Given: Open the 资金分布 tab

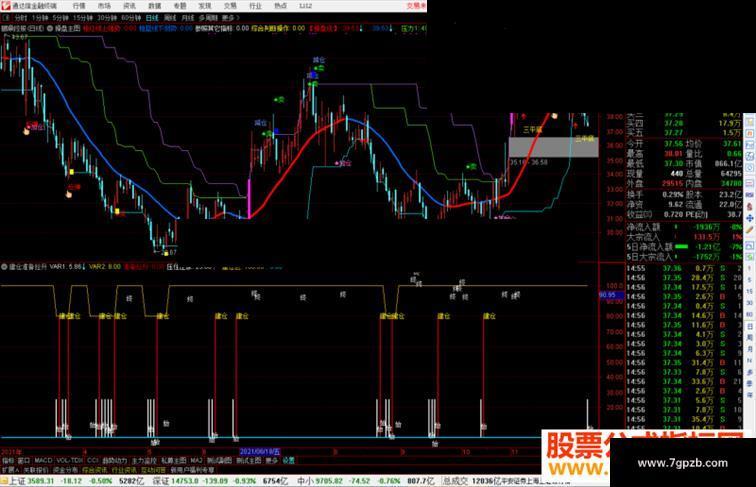Looking at the screenshot, I should pyautogui.click(x=65, y=470).
